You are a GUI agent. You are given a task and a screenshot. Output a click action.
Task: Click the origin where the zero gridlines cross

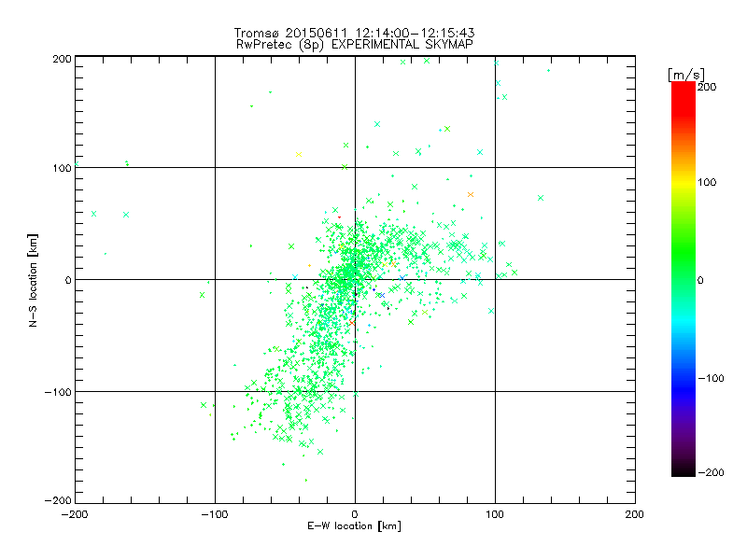355,279
